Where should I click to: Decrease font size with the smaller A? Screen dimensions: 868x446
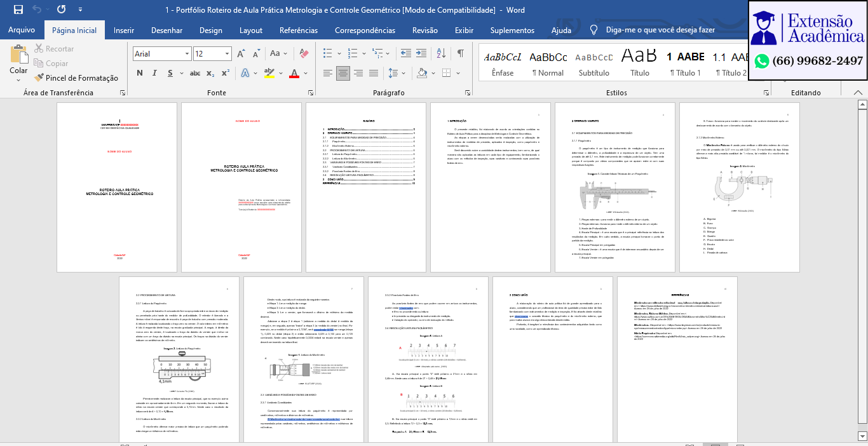tap(255, 54)
